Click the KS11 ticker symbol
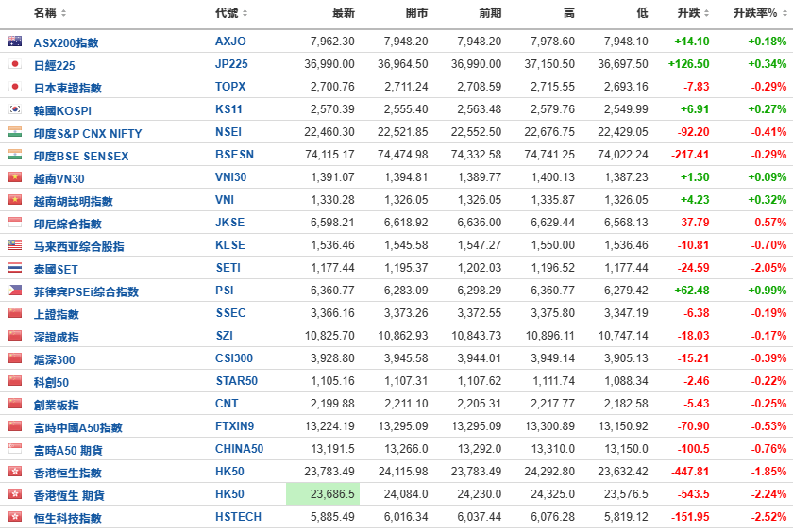This screenshot has height=532, width=793. (x=228, y=109)
